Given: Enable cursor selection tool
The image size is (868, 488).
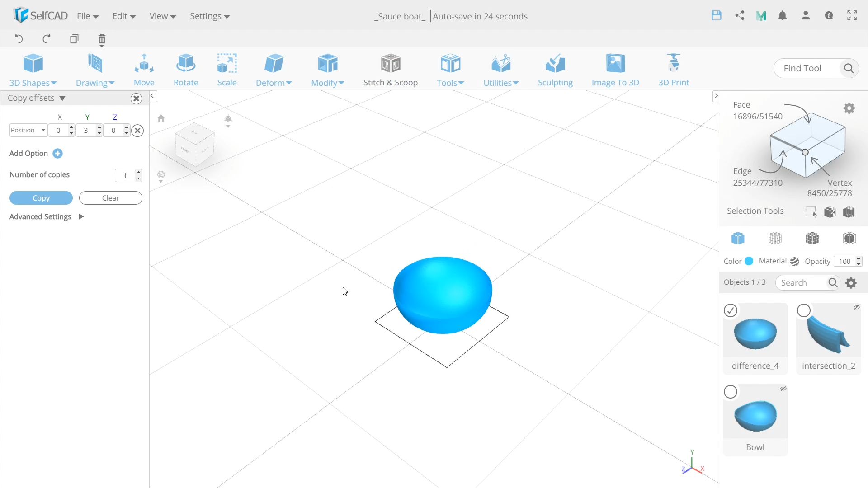Looking at the screenshot, I should pyautogui.click(x=811, y=212).
